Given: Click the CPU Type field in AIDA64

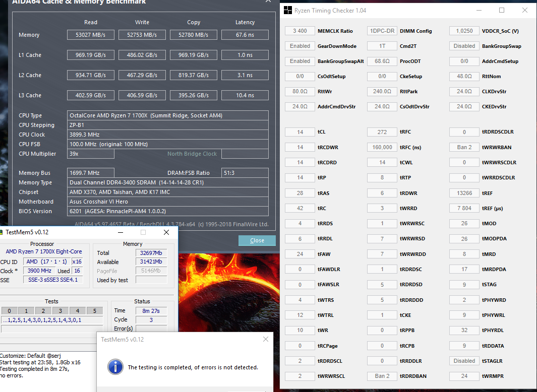Looking at the screenshot, I should click(x=168, y=115).
